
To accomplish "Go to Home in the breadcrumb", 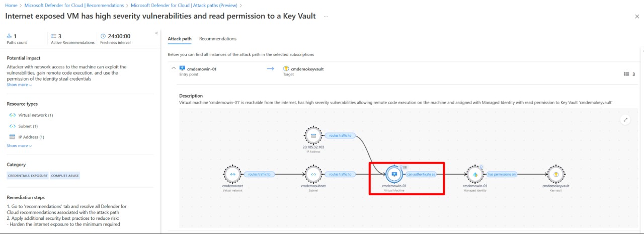I will (11, 6).
